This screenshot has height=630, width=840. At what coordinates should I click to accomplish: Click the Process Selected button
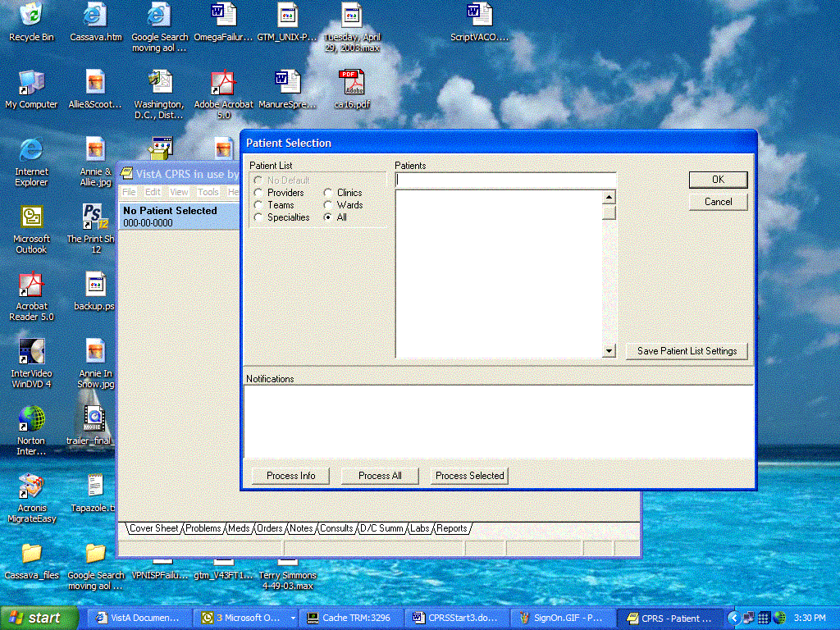(469, 476)
